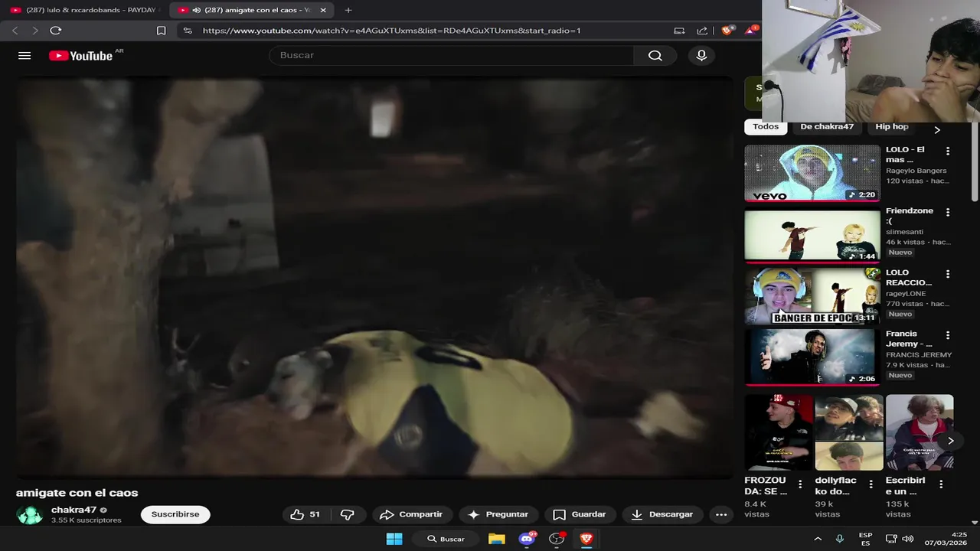Close the 'amigate con el caos' tab
The width and height of the screenshot is (980, 551).
(323, 10)
